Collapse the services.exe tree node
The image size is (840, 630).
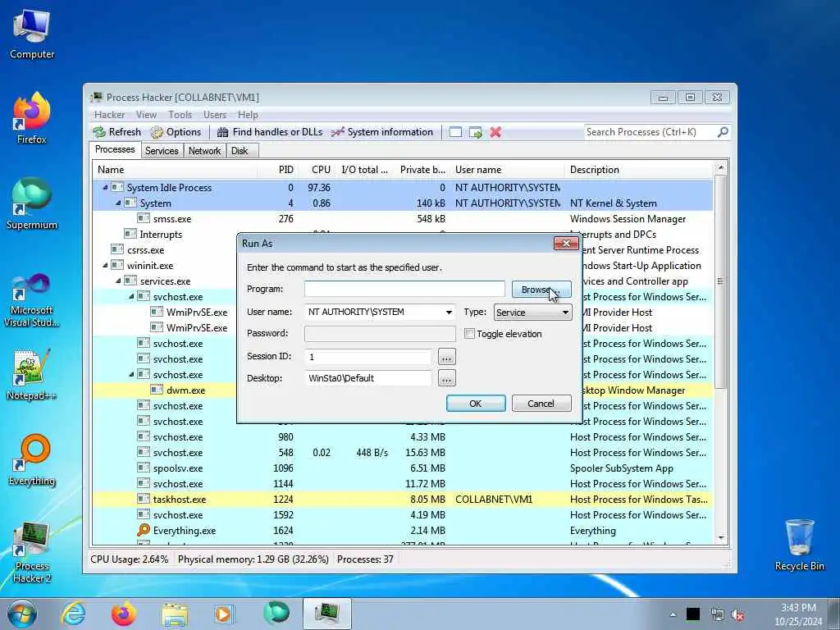118,281
